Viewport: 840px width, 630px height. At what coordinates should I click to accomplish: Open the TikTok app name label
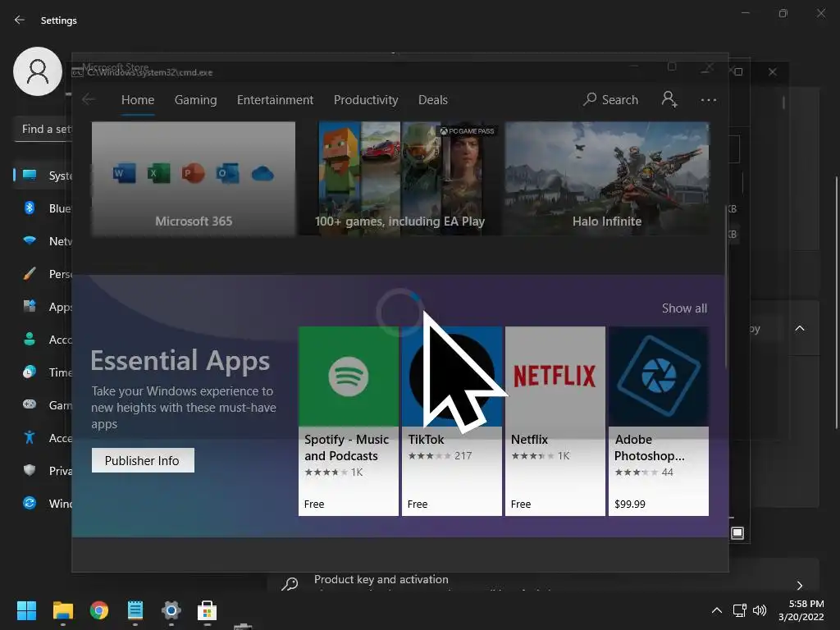(x=426, y=440)
